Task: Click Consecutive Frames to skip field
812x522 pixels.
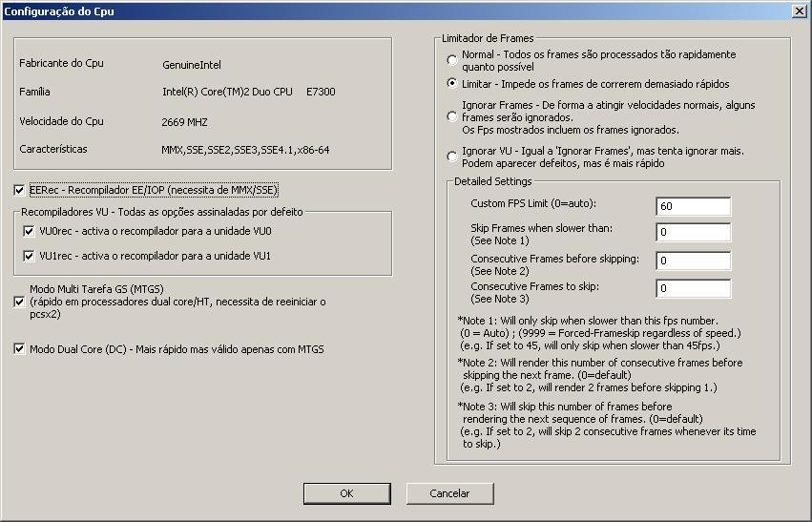Action: tap(694, 288)
